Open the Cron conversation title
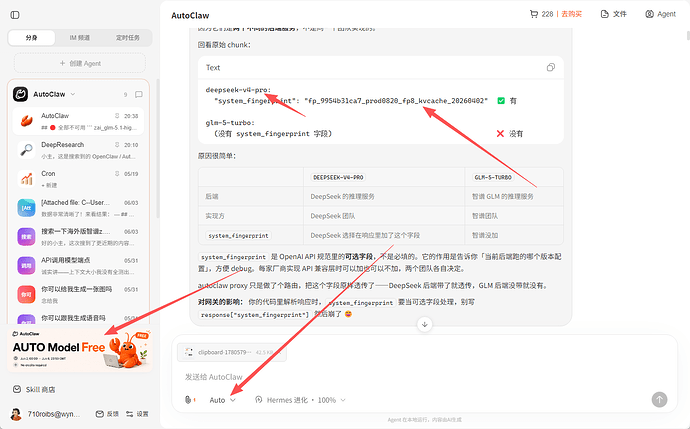Screen dimensions: 690x429 tap(48, 173)
